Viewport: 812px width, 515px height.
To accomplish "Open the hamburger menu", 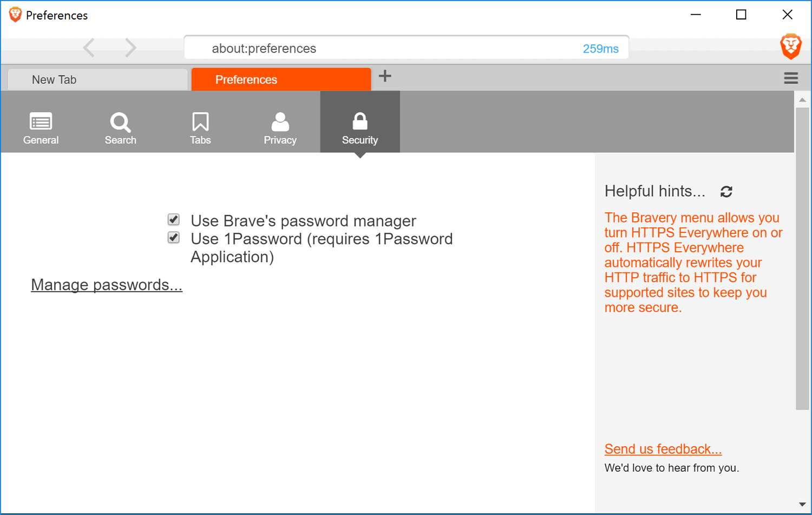I will tap(791, 78).
